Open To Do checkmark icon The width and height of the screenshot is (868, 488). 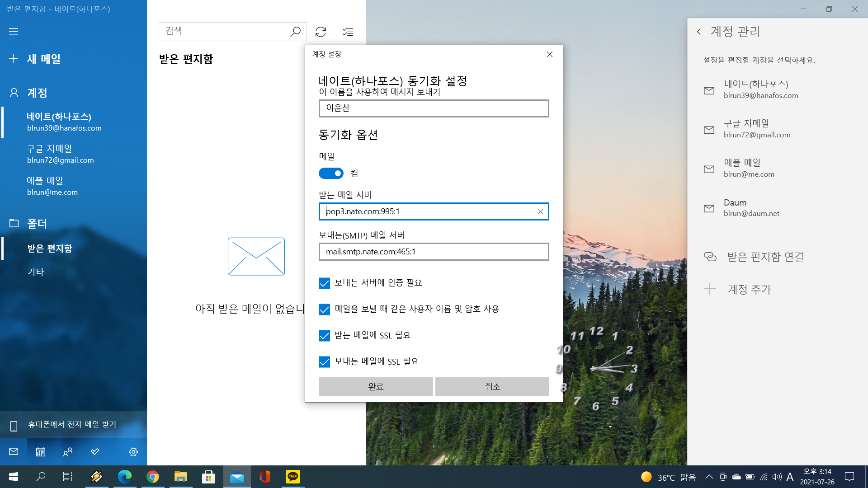coord(95,452)
